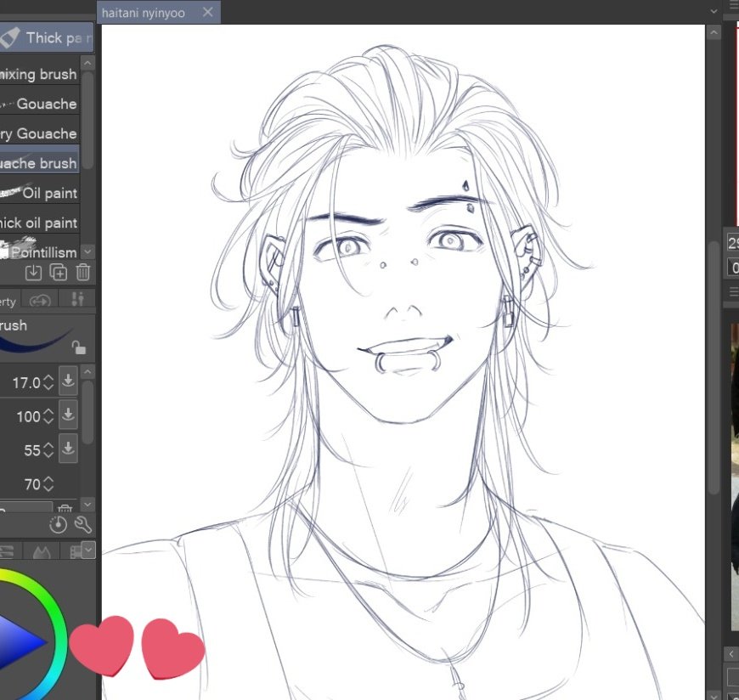Click the 17.0 brush size value
This screenshot has height=700, width=739.
[x=26, y=383]
